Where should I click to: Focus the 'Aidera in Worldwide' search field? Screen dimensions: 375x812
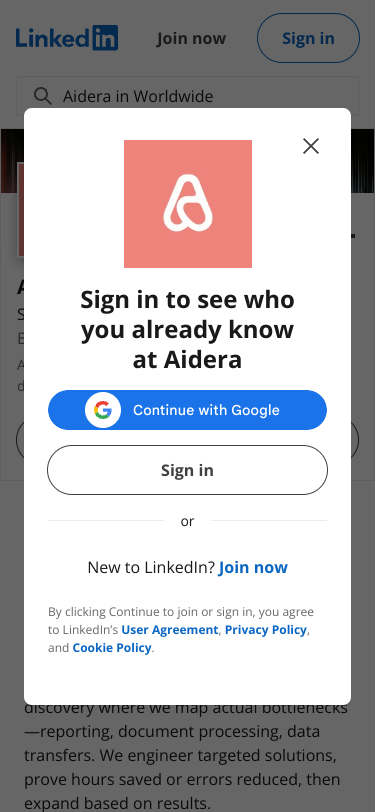pos(188,96)
